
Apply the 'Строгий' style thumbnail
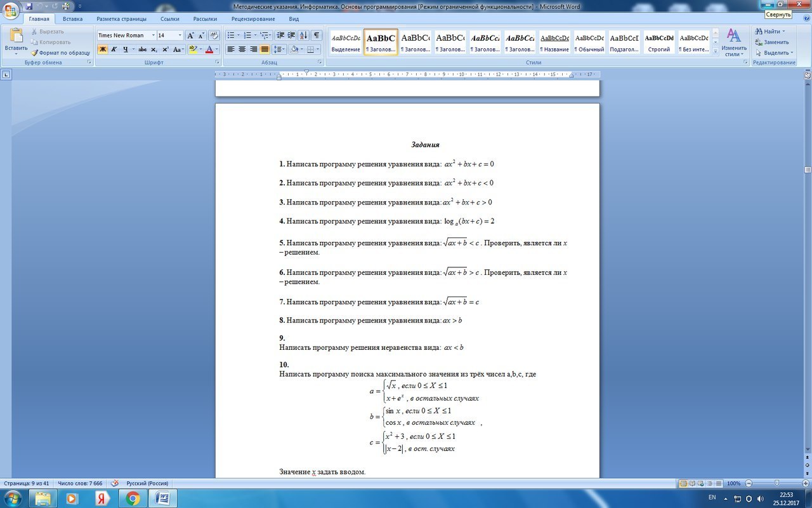pos(659,42)
